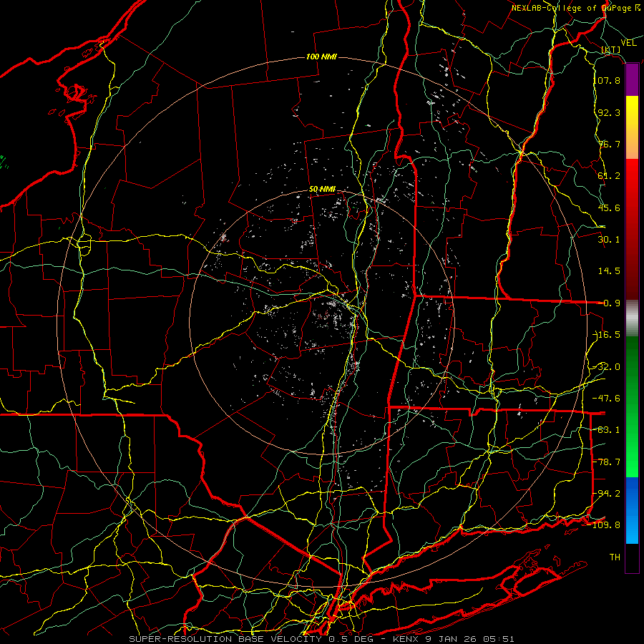Click the 61.2 velocity scale value
Viewport: 644px width, 644px height.
[609, 176]
